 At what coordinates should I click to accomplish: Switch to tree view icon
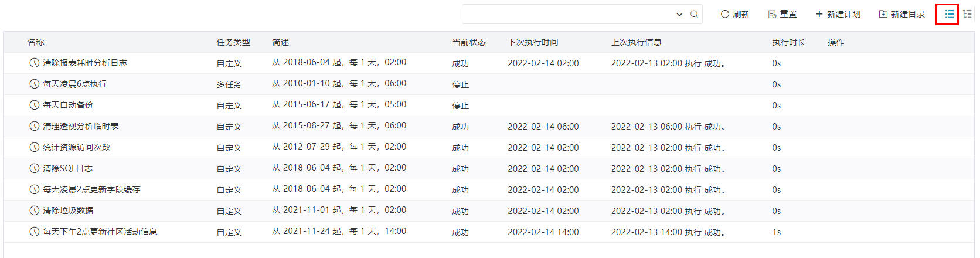tap(968, 14)
